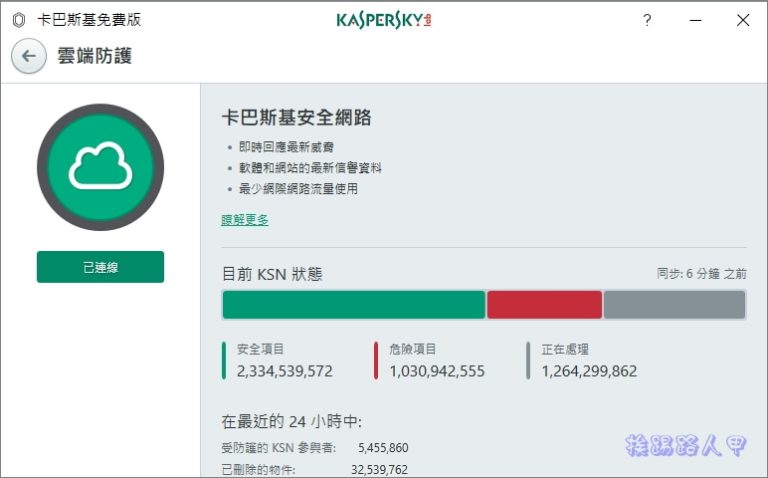Click the green 已連線 connected button
The height and width of the screenshot is (478, 768).
(x=100, y=267)
